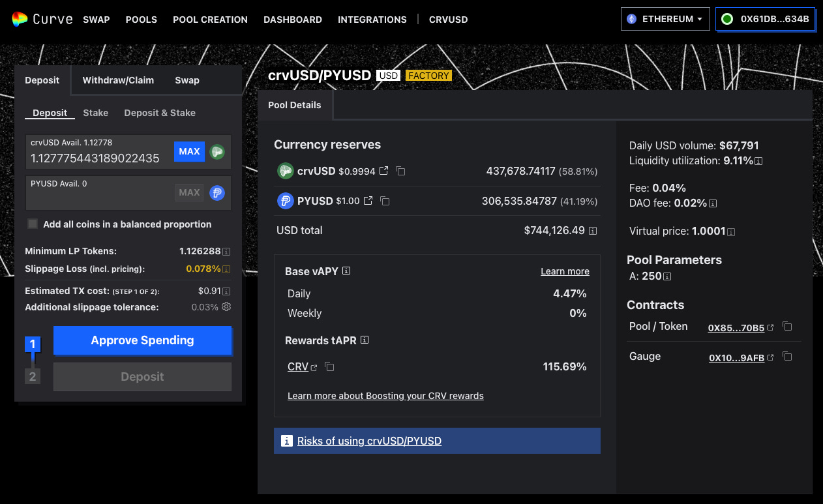
Task: Click the 0.03% slippage tolerance value
Action: click(205, 307)
